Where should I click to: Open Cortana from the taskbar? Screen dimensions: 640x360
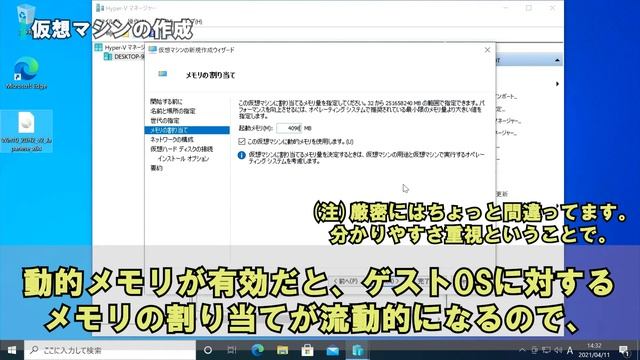coord(208,350)
